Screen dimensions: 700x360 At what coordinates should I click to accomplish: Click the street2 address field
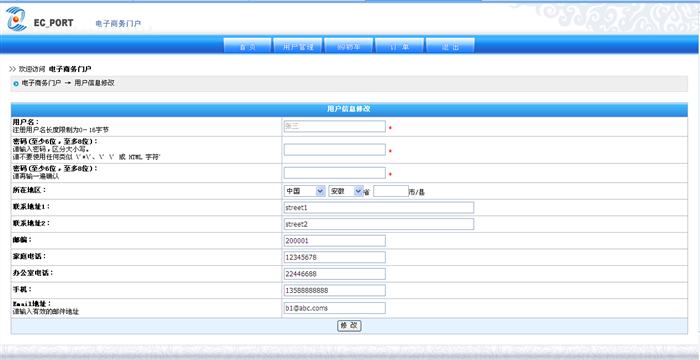point(379,224)
